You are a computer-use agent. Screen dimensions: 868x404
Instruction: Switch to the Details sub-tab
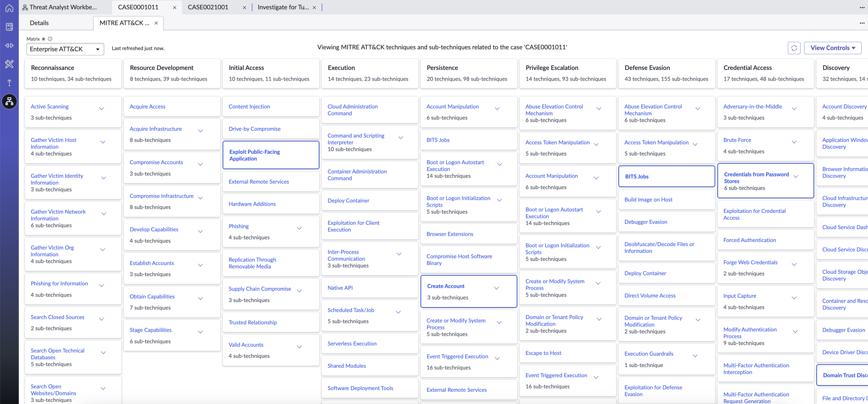(39, 23)
